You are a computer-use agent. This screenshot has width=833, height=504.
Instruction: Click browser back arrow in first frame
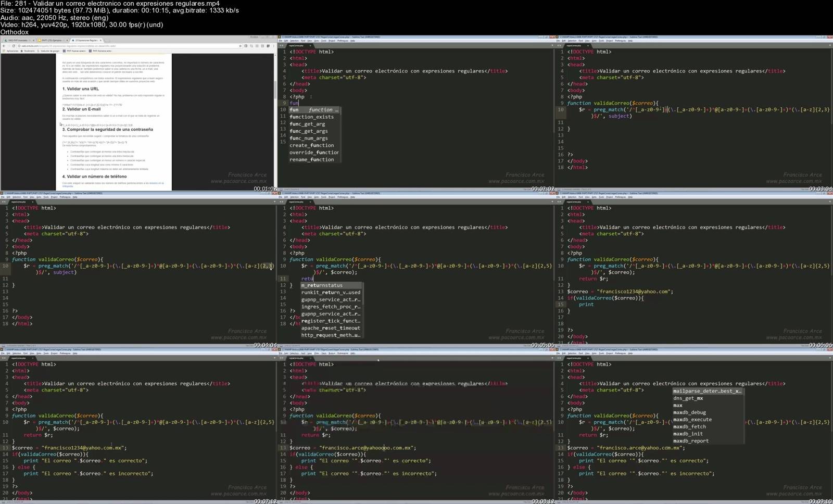(x=4, y=46)
